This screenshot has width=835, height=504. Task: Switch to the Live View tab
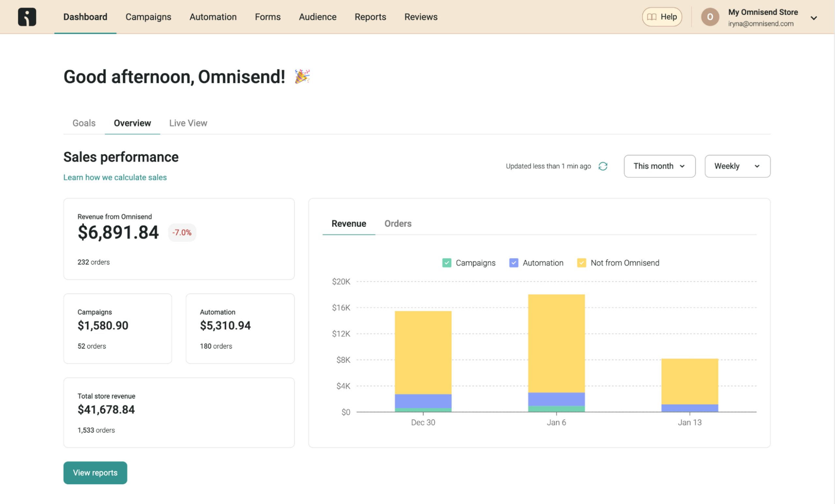[188, 123]
